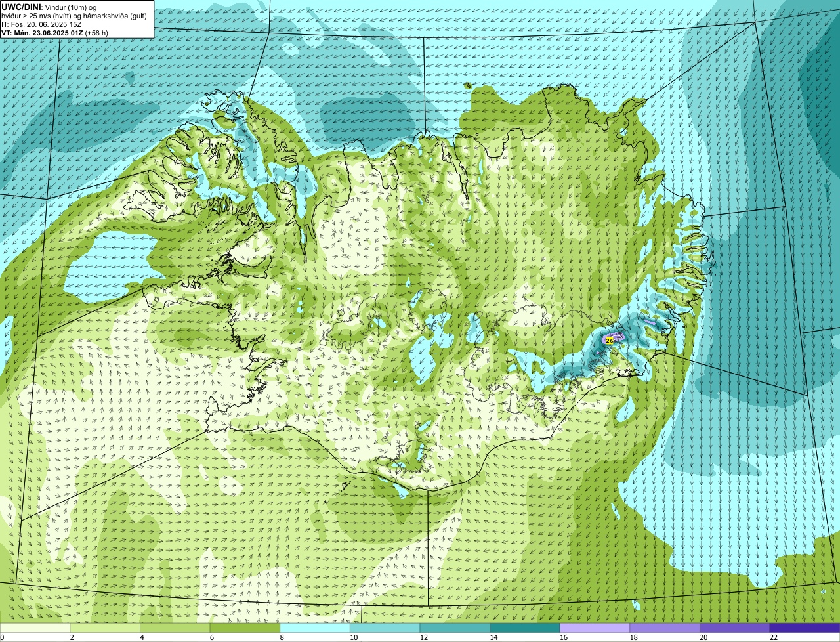Click the 14–16 m/s dark teal legend swatch
The width and height of the screenshot is (840, 642).
[x=525, y=628]
